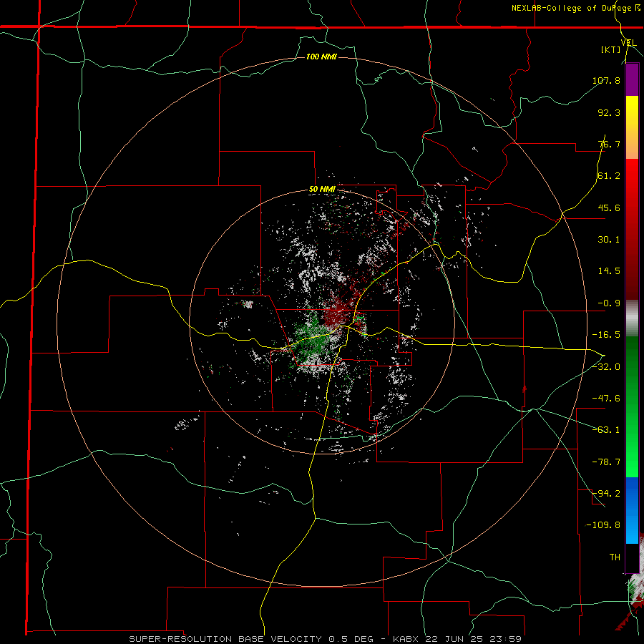Click the 50 NMI range ring label

point(322,190)
